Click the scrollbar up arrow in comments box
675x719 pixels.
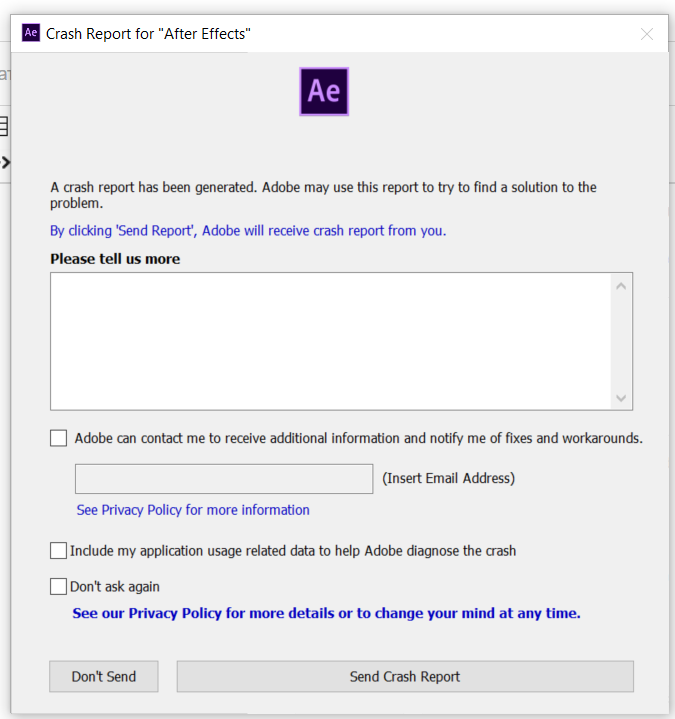click(621, 287)
